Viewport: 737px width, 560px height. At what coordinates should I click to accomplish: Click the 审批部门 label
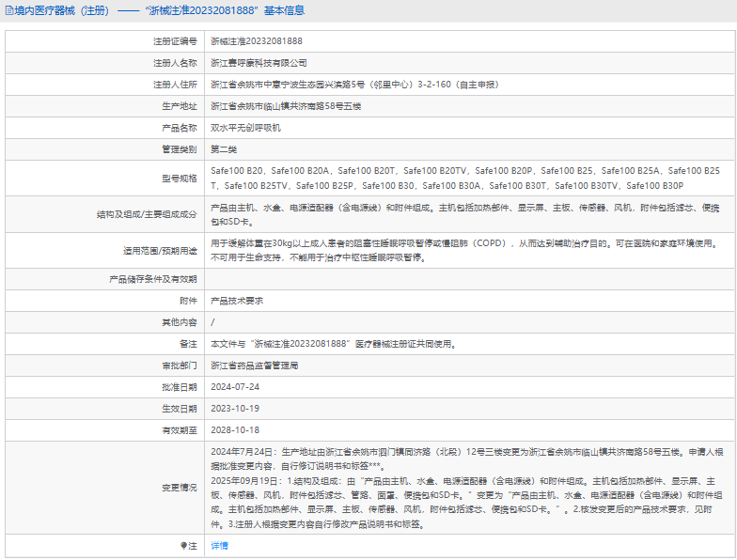click(x=180, y=366)
